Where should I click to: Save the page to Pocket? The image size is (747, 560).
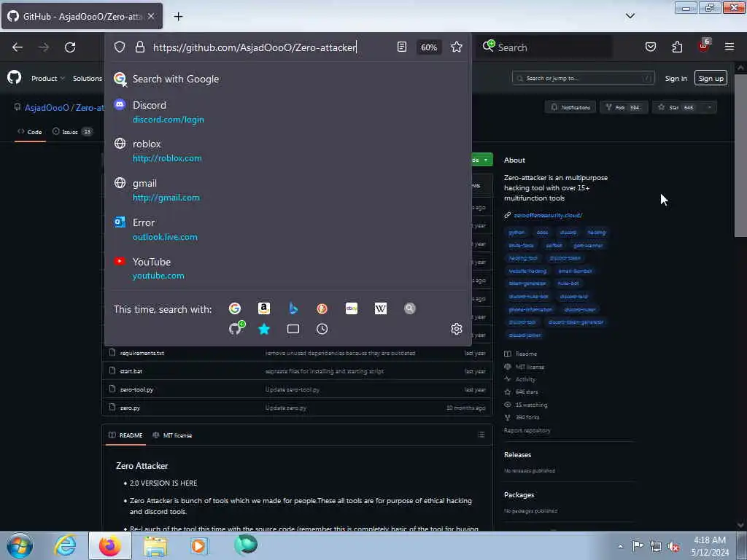[x=650, y=47]
